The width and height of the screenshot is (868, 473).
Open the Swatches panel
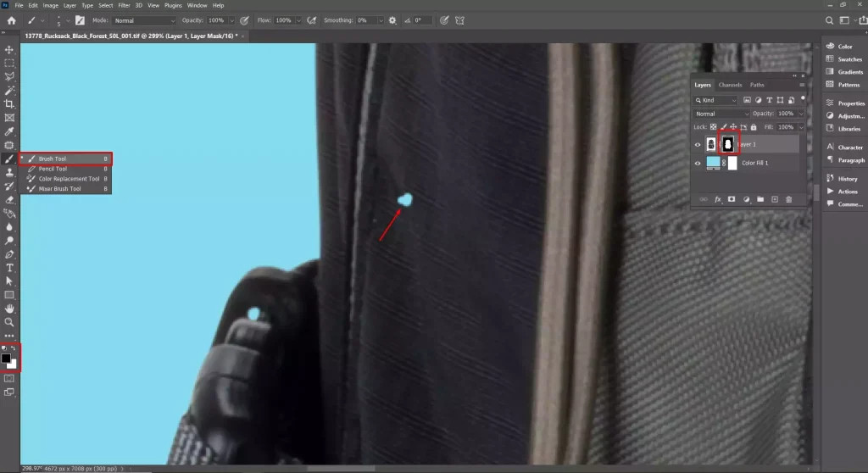(845, 59)
